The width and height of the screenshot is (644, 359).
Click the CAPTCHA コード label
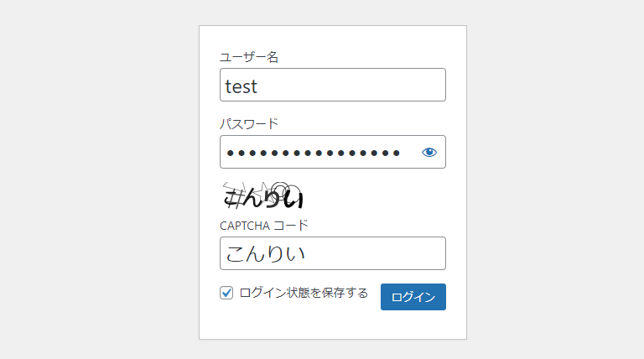(264, 225)
